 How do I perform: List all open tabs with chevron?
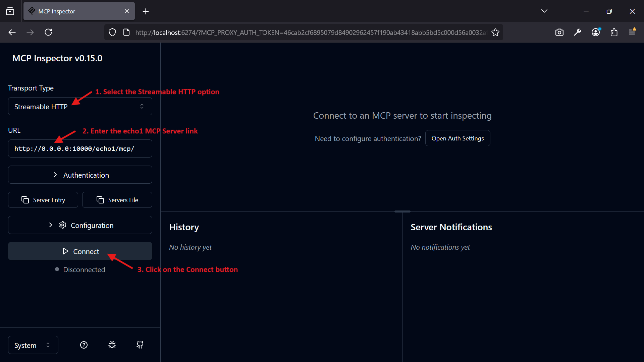pos(544,11)
